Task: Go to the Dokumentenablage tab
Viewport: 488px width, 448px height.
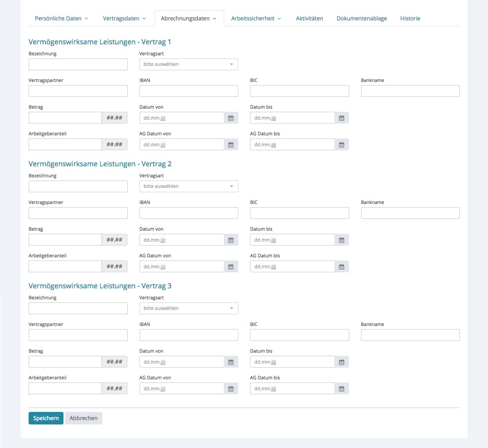Action: tap(361, 18)
